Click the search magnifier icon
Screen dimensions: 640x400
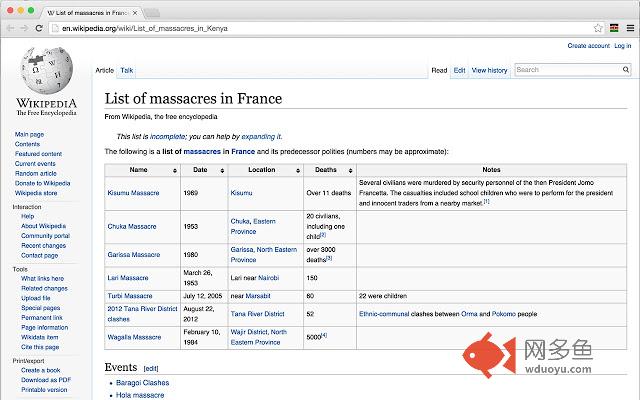pos(626,70)
